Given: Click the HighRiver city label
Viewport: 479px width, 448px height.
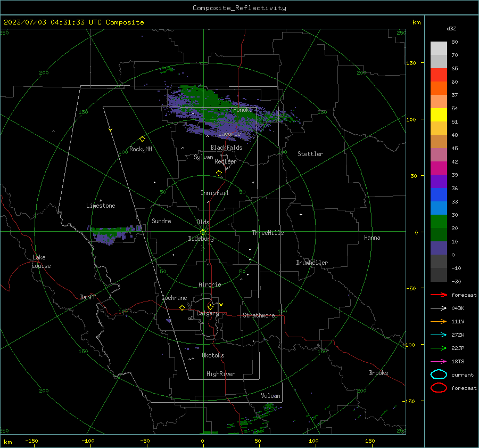Looking at the screenshot, I should (221, 374).
